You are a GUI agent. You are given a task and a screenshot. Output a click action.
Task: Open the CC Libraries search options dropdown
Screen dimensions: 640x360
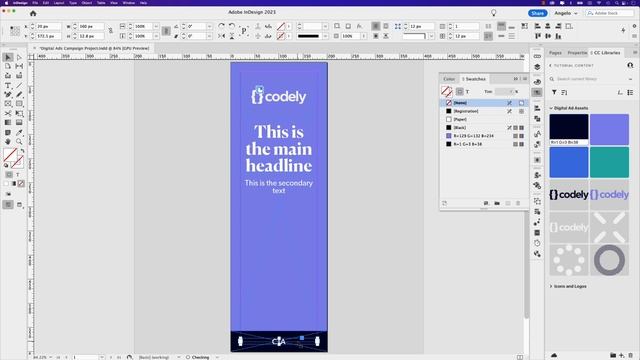[630, 79]
